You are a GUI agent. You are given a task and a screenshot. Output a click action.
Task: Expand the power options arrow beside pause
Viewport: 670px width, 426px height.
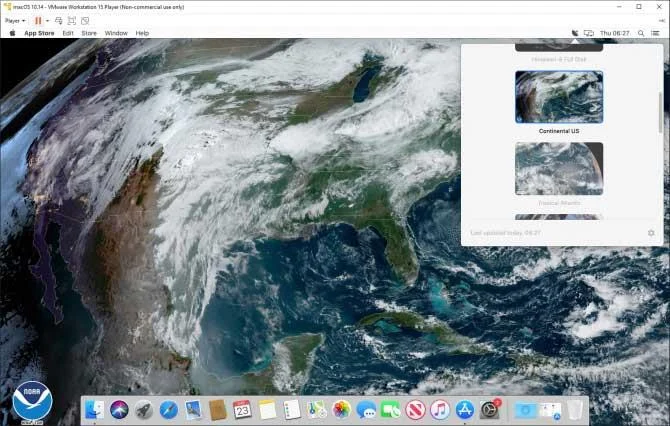(47, 21)
